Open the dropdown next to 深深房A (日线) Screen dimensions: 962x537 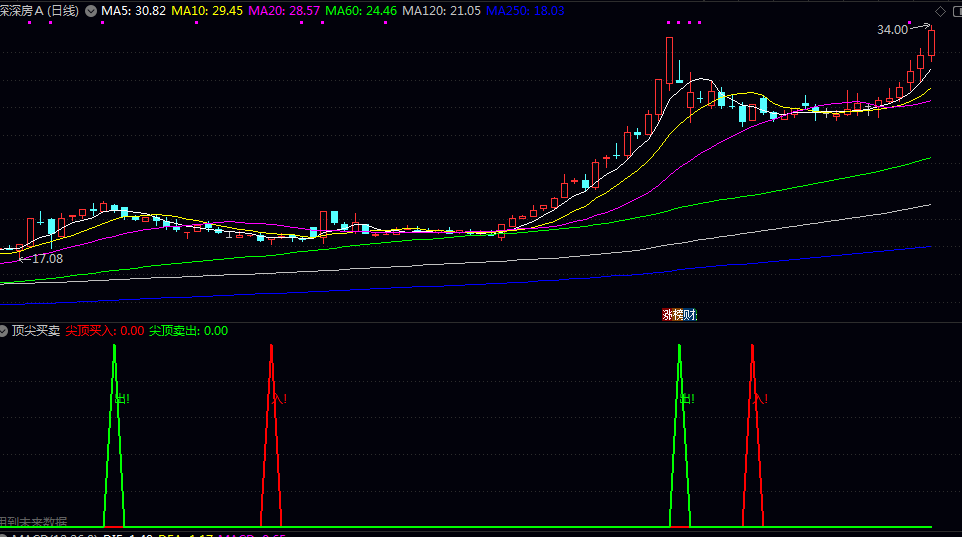[x=91, y=11]
